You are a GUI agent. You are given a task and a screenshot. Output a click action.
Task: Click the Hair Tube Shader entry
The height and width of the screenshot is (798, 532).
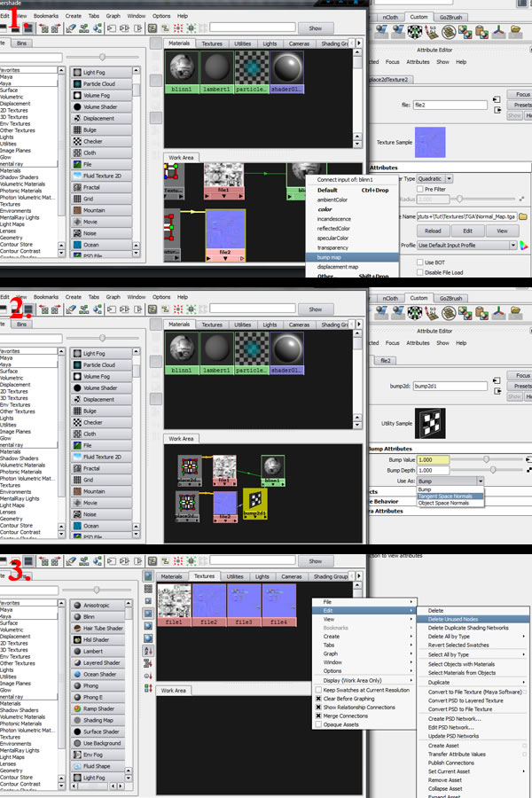pos(98,628)
